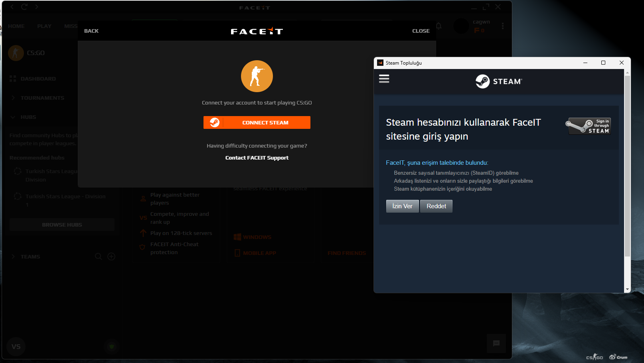Decline access with Reddet button
644x363 pixels.
pyautogui.click(x=436, y=206)
